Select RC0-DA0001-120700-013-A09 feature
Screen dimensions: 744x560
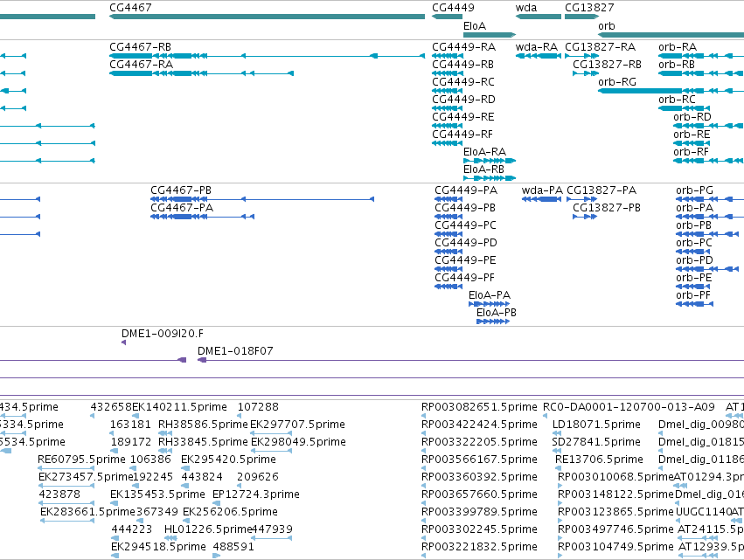pos(546,416)
